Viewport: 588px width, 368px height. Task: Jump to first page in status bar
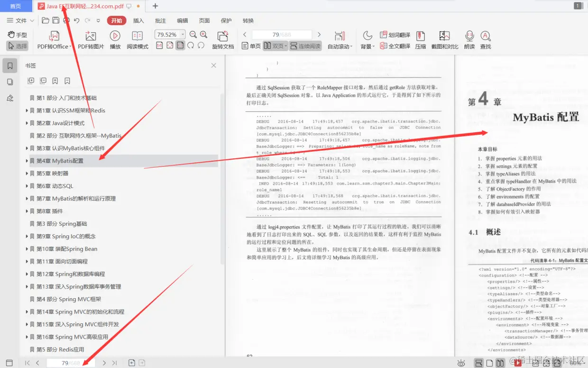(x=27, y=363)
